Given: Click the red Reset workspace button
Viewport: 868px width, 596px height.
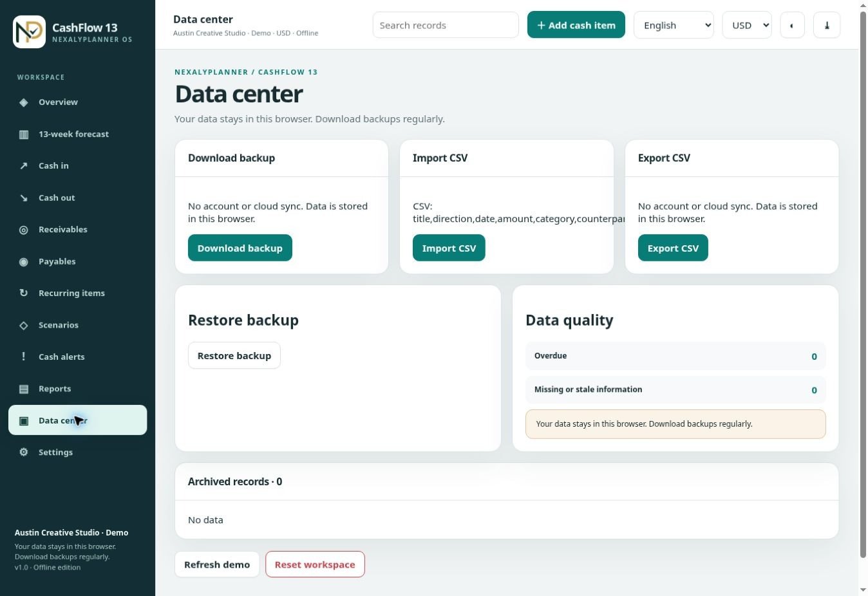Looking at the screenshot, I should click(x=315, y=564).
